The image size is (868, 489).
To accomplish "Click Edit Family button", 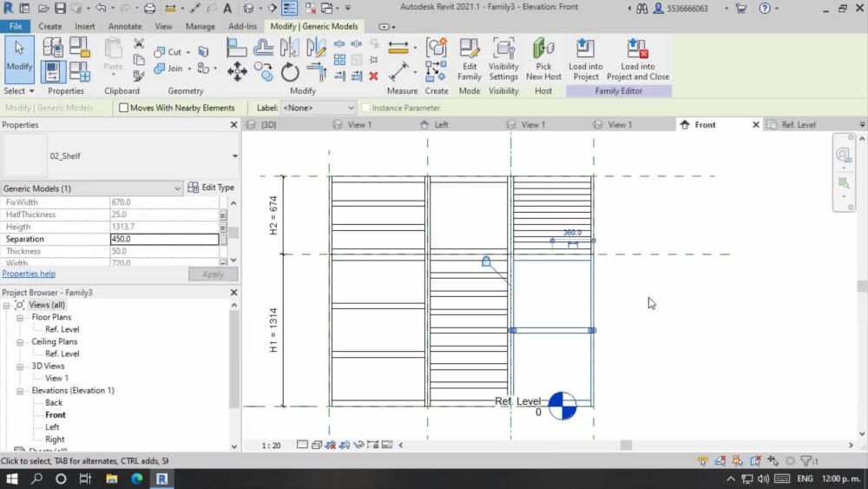I will (469, 60).
